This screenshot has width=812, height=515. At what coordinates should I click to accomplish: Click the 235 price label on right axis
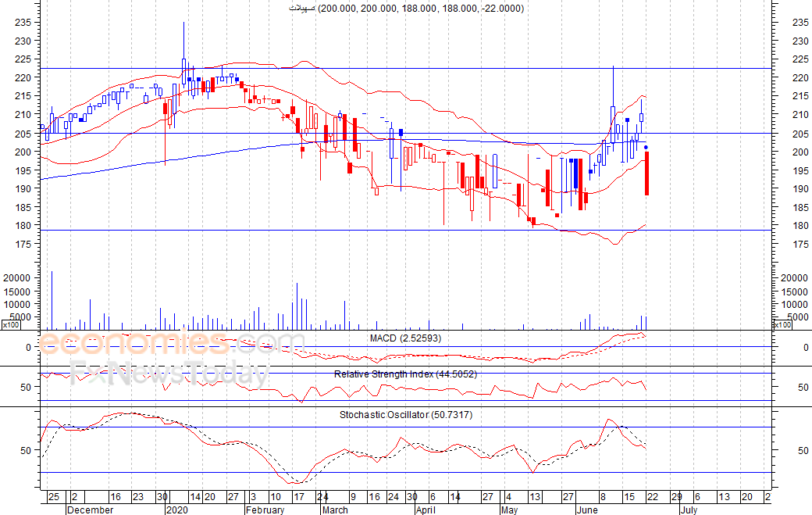[801, 23]
